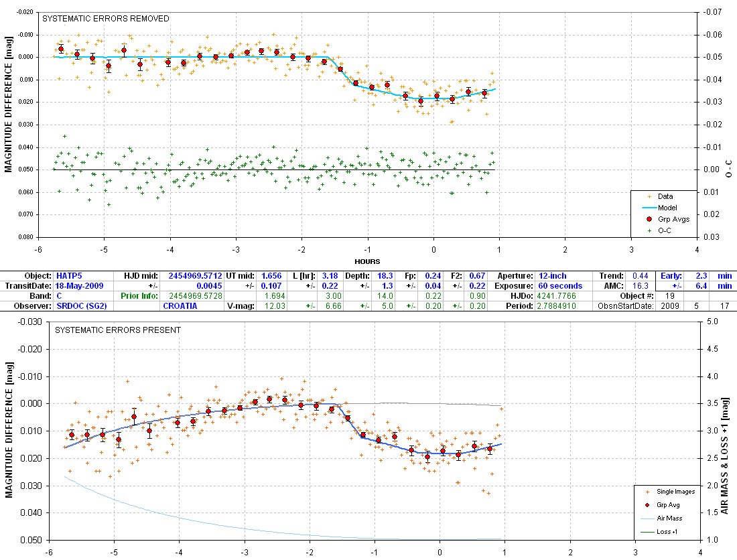The width and height of the screenshot is (737, 560).
Task: Select the transit date 18-May-2009
Action: tap(80, 285)
